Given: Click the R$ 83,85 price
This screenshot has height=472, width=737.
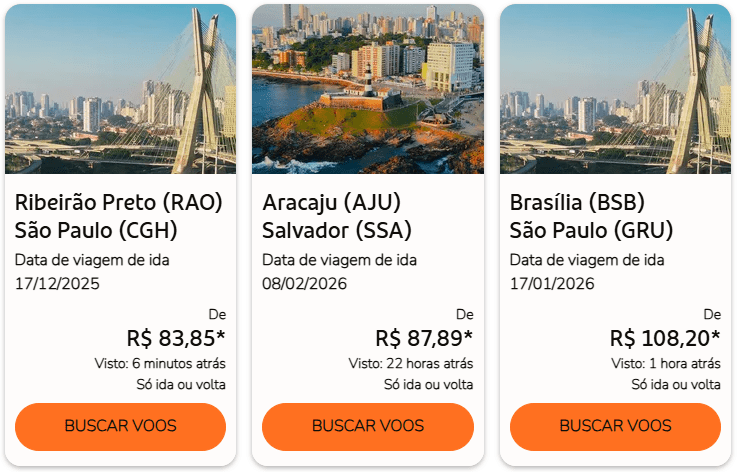Looking at the screenshot, I should [176, 338].
